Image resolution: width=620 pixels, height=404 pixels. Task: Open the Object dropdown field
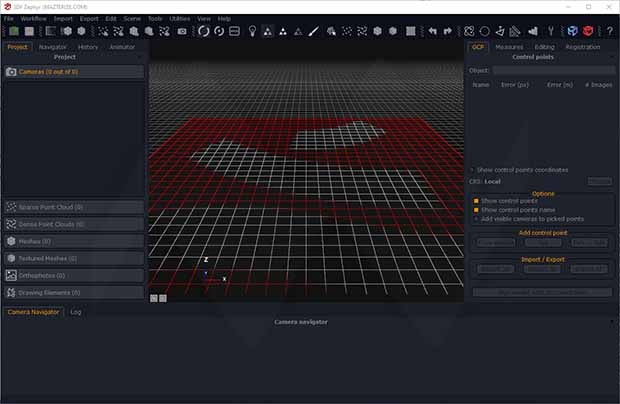pos(554,70)
